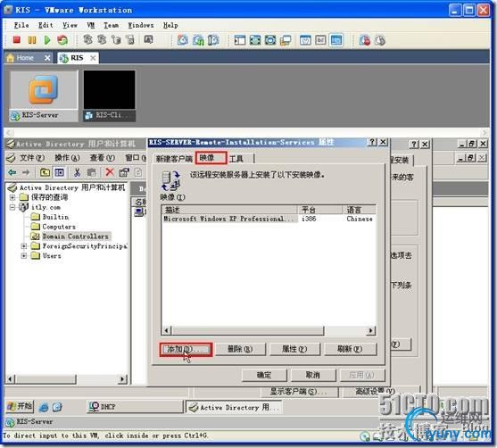Collapse the itly.com domain node
497x448 pixels.
[x=12, y=207]
